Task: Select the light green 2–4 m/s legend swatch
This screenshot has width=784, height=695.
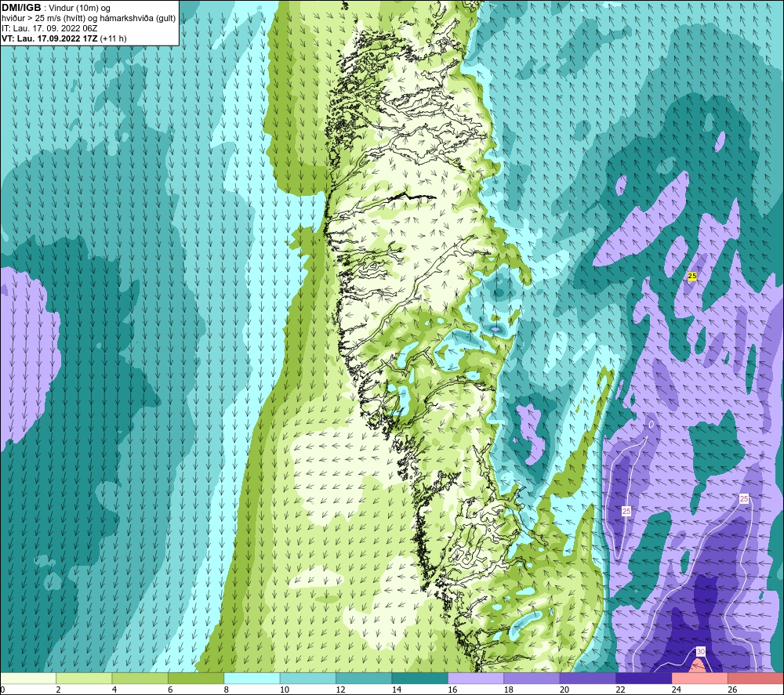Action: tap(84, 679)
